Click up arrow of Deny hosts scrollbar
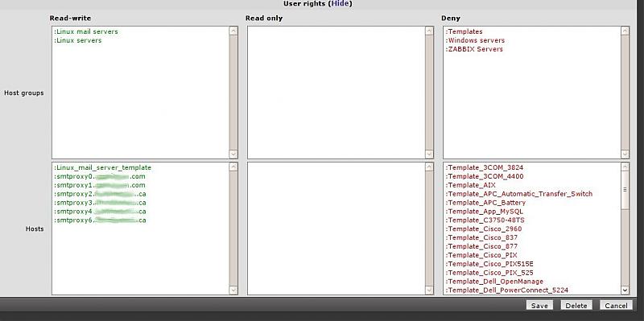 point(625,167)
